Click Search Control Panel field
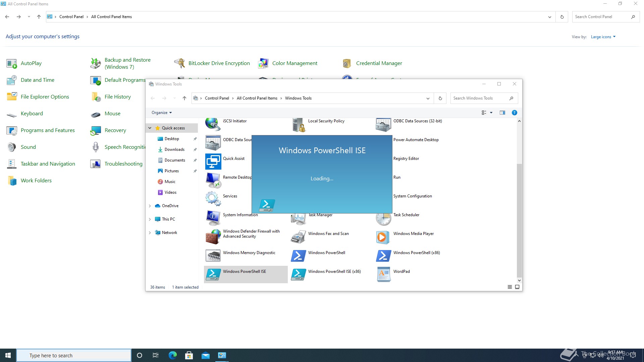The image size is (644, 362). (605, 17)
